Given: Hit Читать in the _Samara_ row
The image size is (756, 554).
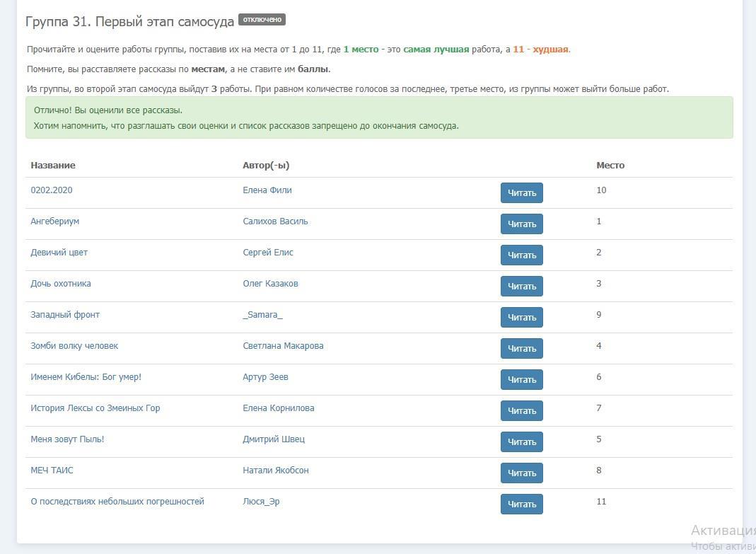Looking at the screenshot, I should [x=522, y=317].
